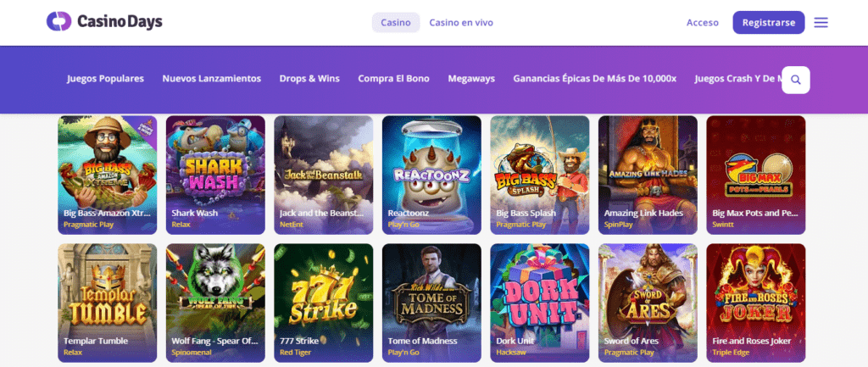Select Juegos Populares category

coord(106,79)
